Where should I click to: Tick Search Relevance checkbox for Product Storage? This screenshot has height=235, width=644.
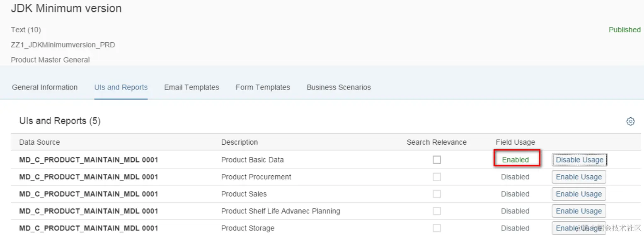tap(437, 228)
